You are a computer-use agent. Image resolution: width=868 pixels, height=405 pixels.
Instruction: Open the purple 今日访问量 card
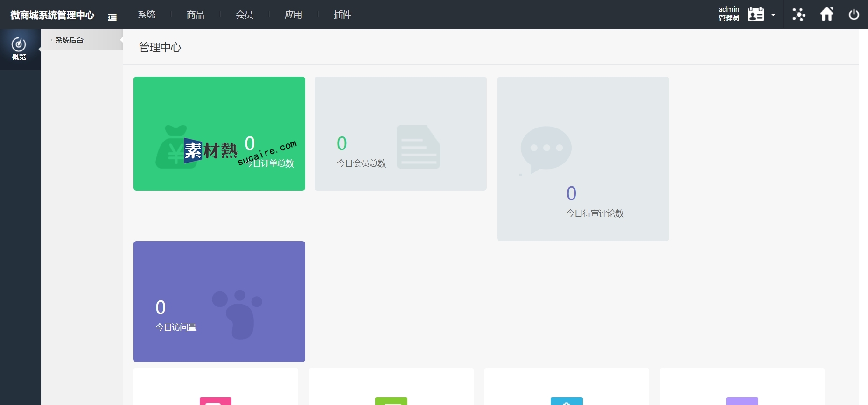tap(219, 301)
